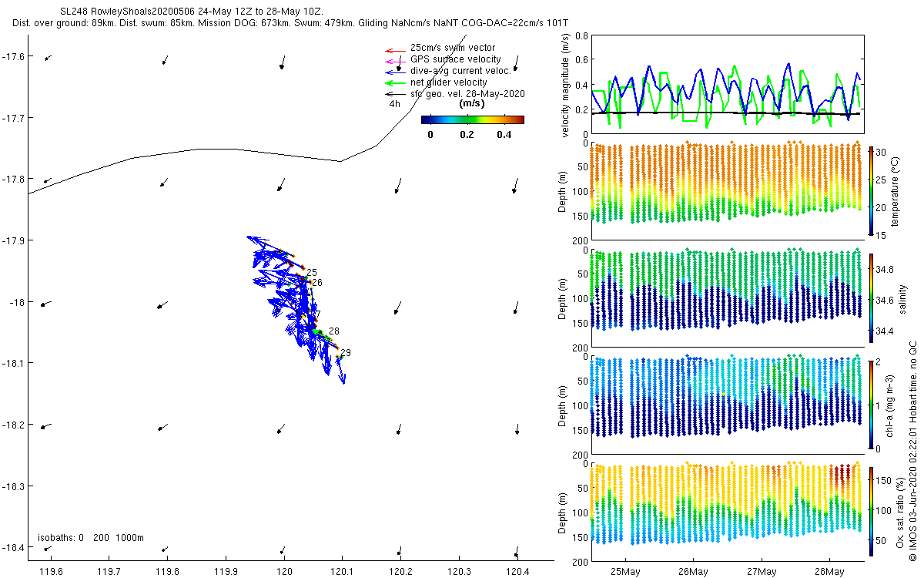Click latitude tick label '-17.7'

click(15, 118)
